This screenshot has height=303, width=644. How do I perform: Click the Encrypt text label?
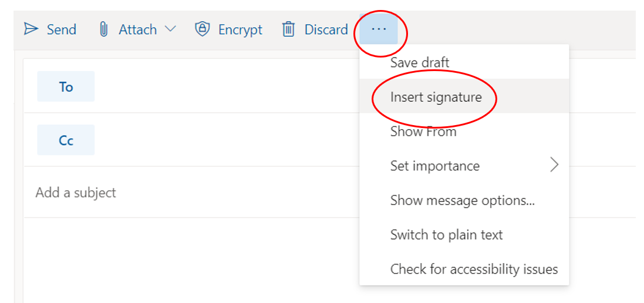240,29
